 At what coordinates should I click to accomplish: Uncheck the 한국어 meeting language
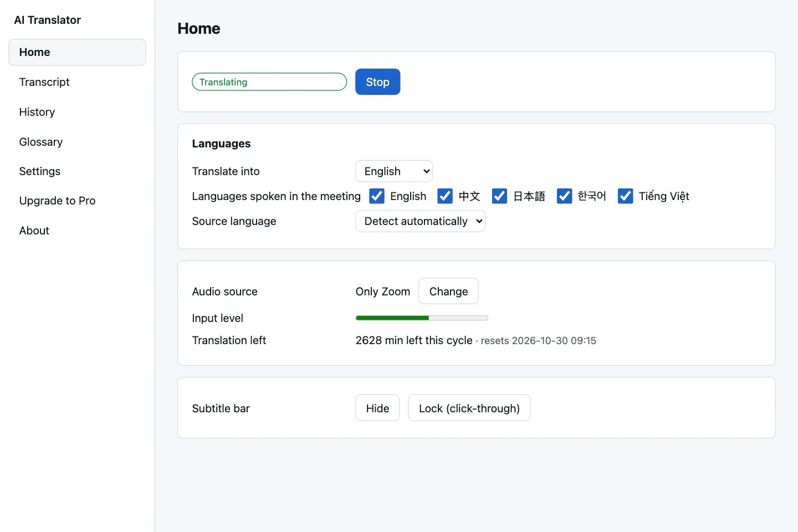point(564,196)
